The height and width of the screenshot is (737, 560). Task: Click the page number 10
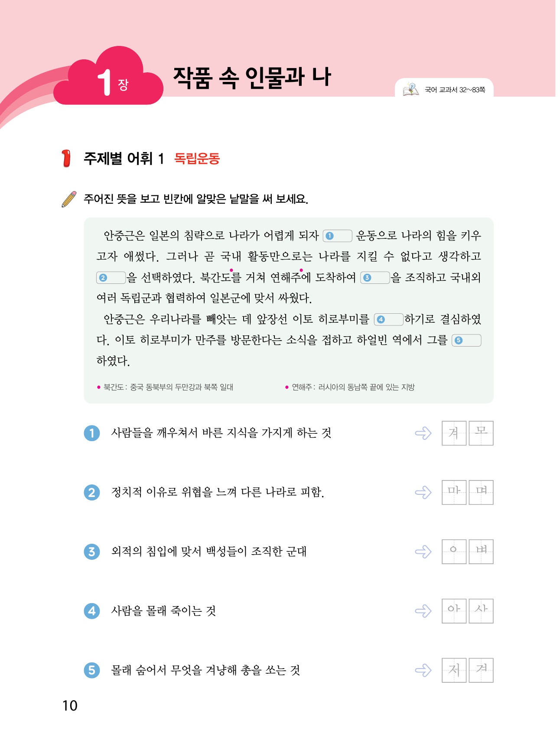click(70, 705)
